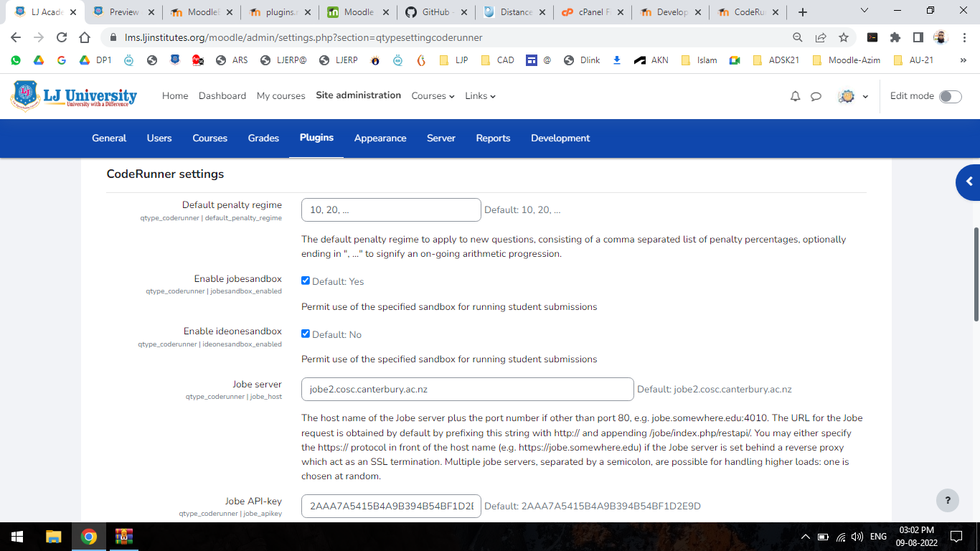Open the Dashboard link
Viewport: 980px width, 551px height.
[x=222, y=96]
